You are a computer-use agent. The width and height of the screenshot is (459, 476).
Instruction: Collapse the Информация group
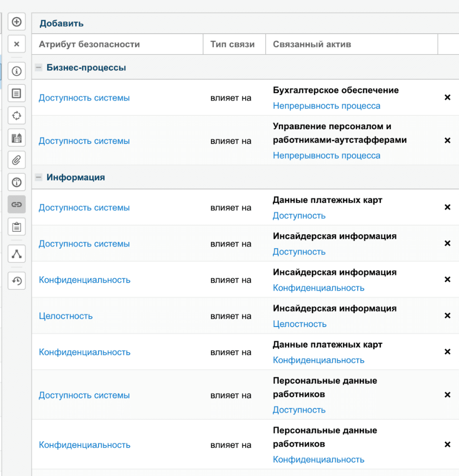coord(39,178)
